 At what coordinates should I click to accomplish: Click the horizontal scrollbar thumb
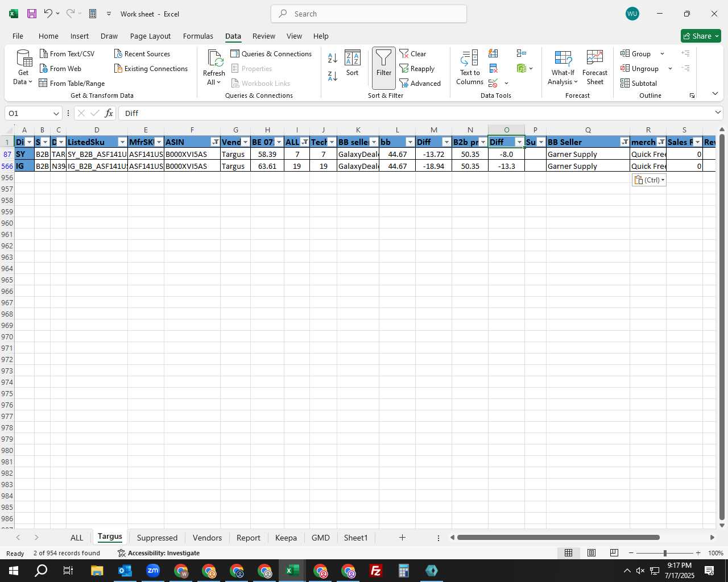pyautogui.click(x=558, y=538)
